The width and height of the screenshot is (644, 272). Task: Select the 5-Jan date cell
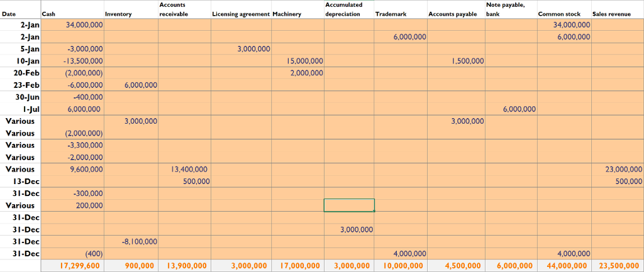pyautogui.click(x=21, y=49)
